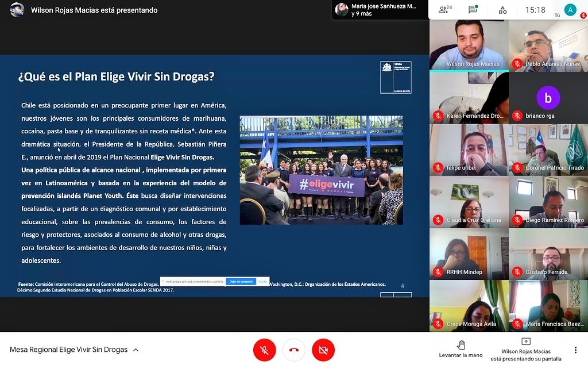588x368 pixels.
Task: Select RRHH Mindep video tile
Action: (469, 254)
